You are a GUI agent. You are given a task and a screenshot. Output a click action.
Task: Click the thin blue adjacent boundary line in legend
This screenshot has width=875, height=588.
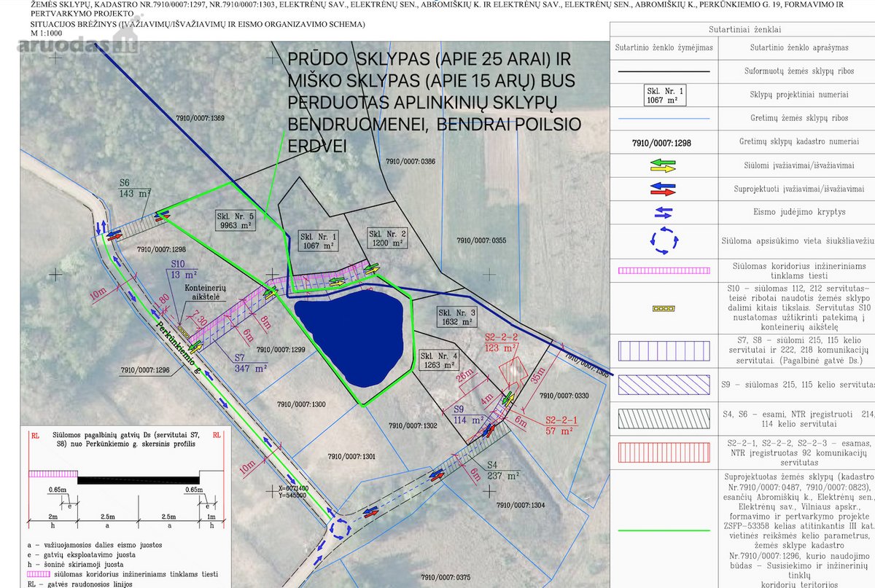click(x=663, y=118)
